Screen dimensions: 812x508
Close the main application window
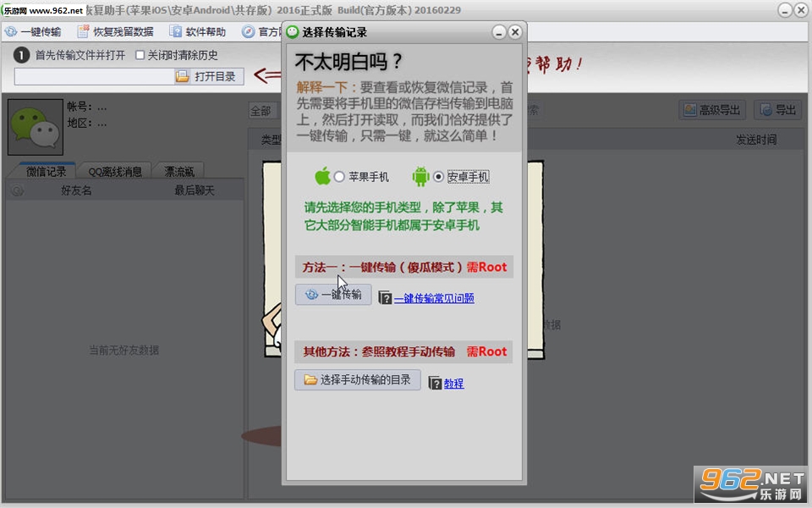[801, 10]
